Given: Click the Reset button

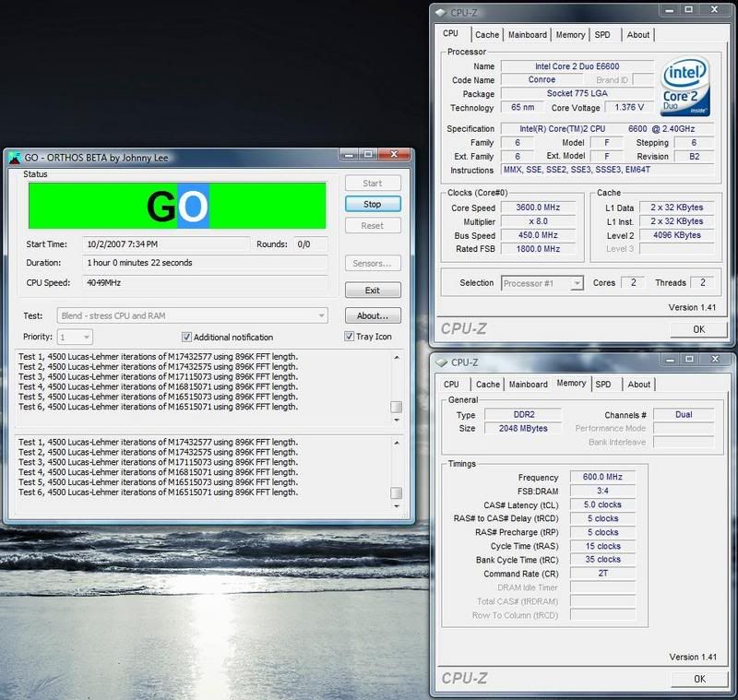Looking at the screenshot, I should tap(373, 226).
